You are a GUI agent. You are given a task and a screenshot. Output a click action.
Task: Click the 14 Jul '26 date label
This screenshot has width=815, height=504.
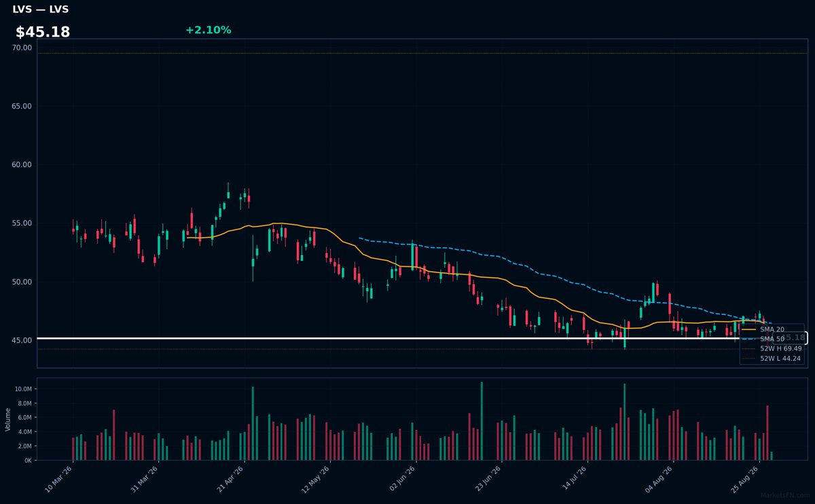click(573, 479)
